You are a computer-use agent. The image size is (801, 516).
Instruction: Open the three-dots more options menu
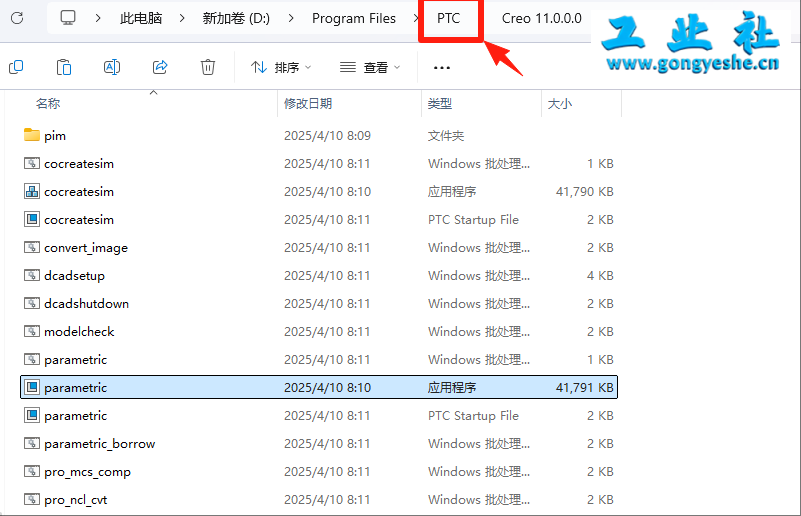click(x=441, y=67)
